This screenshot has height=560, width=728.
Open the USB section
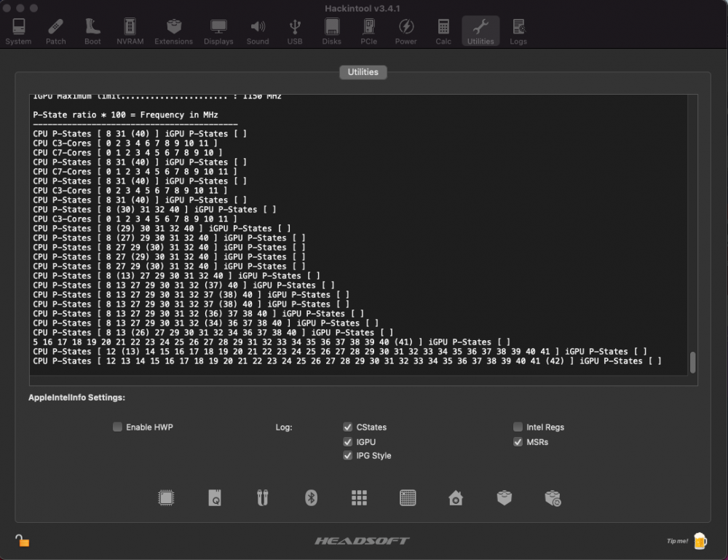(295, 31)
